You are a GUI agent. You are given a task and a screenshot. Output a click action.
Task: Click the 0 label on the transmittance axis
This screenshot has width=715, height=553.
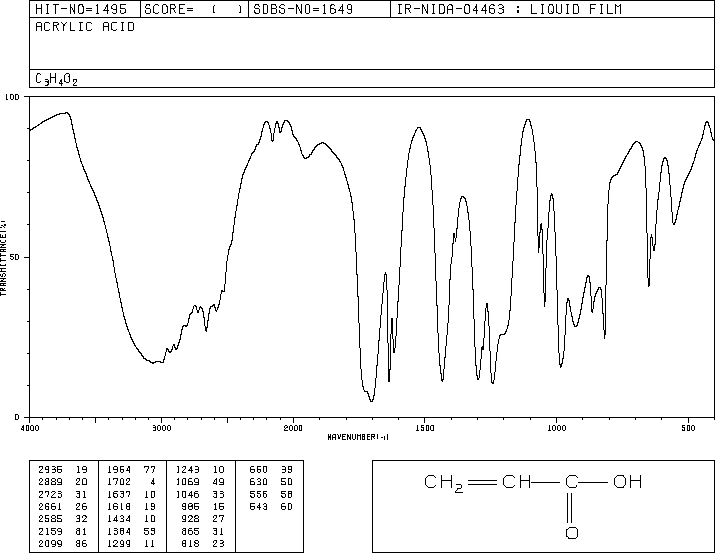pyautogui.click(x=17, y=417)
